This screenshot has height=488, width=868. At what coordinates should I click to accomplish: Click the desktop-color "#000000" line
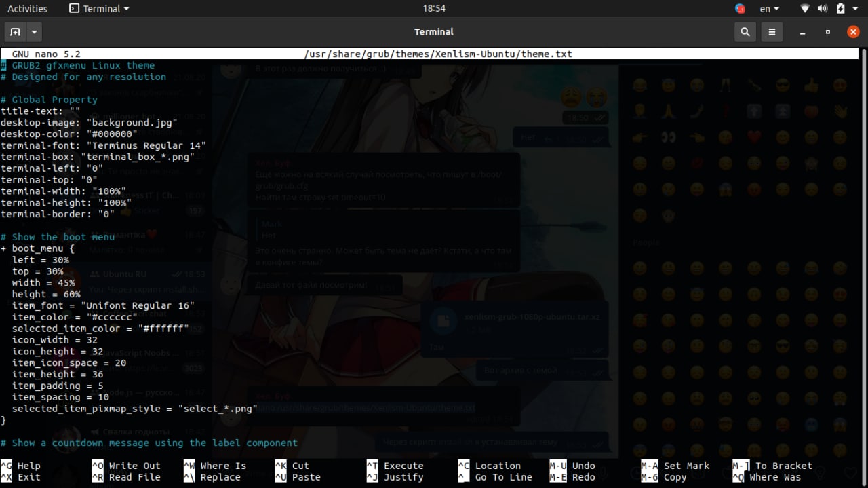coord(69,134)
